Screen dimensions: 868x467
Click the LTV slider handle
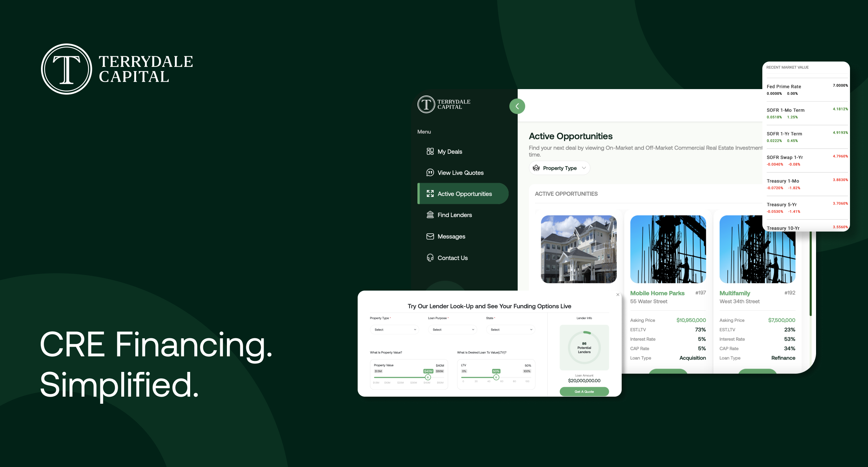pyautogui.click(x=496, y=377)
